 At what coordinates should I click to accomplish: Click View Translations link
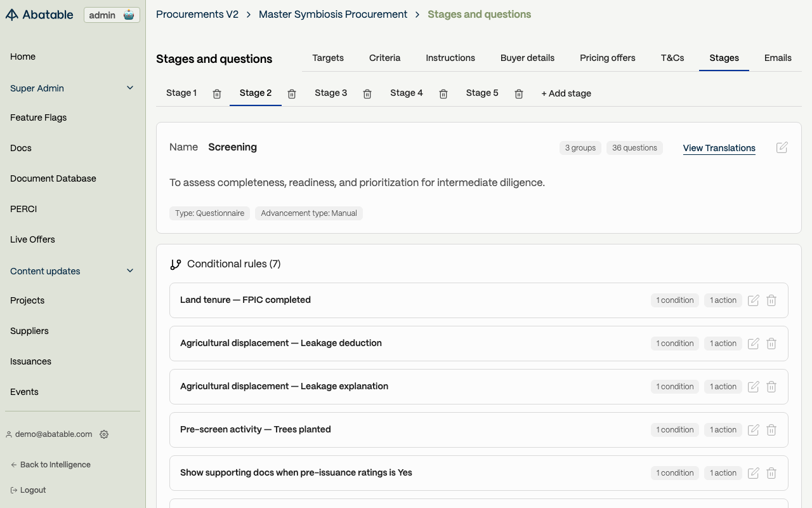719,148
